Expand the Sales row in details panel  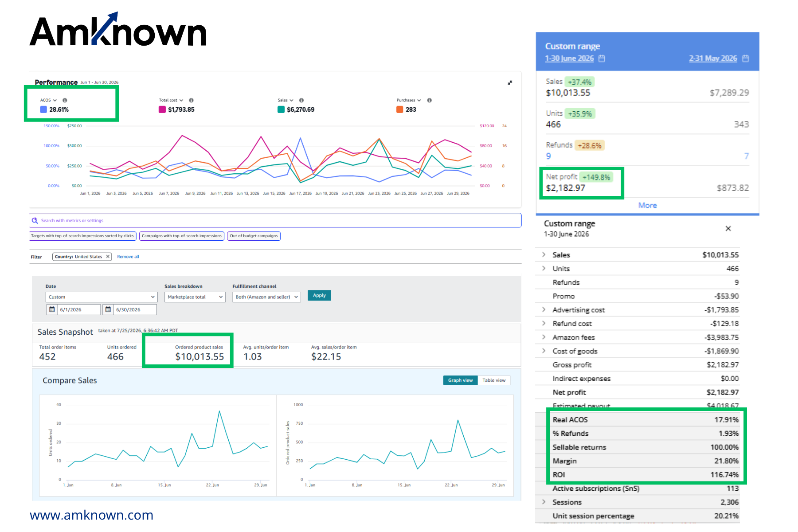coord(544,255)
